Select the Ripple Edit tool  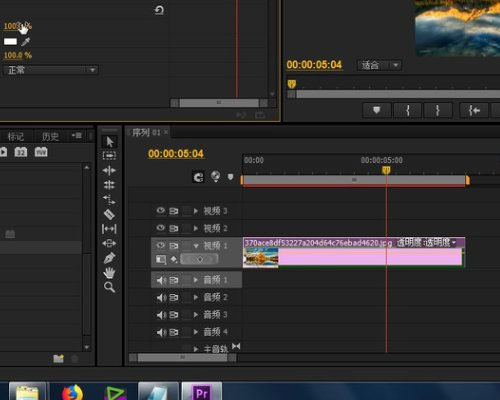109,170
